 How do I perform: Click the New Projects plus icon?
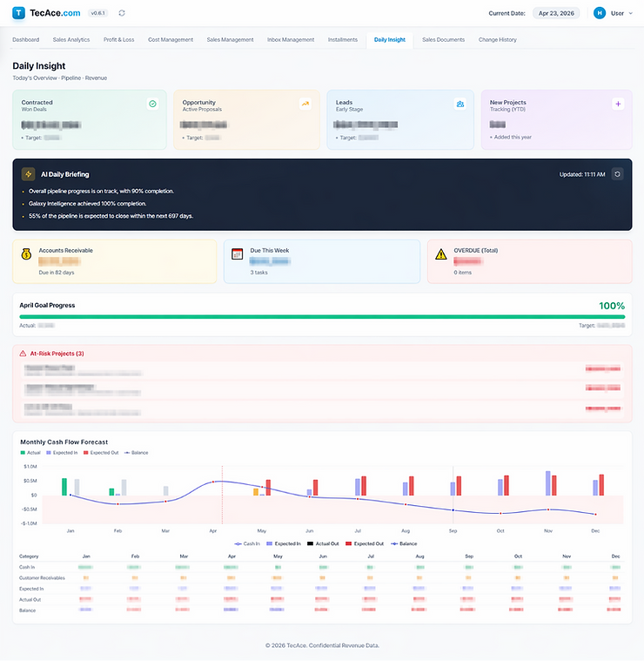[x=618, y=104]
